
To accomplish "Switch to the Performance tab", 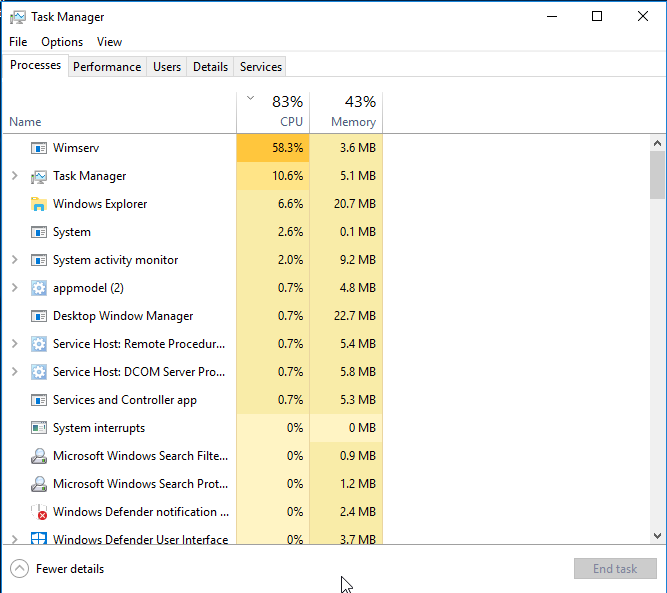I will (x=107, y=67).
